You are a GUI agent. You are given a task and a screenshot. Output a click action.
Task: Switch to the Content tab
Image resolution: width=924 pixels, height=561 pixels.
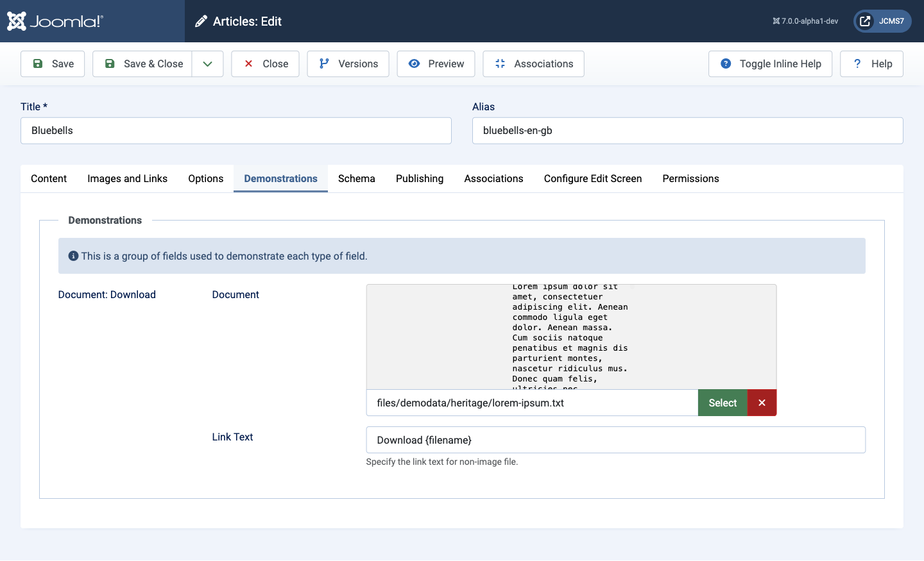49,178
